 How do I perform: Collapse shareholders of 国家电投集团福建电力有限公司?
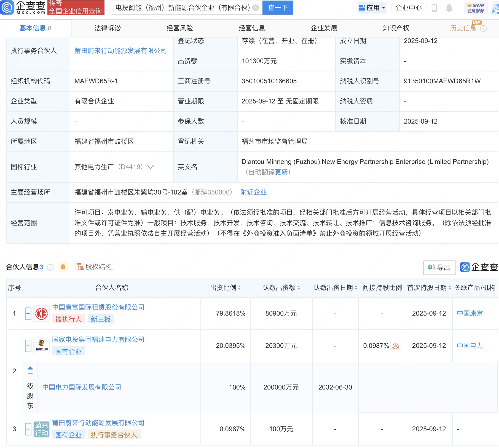tap(28, 346)
